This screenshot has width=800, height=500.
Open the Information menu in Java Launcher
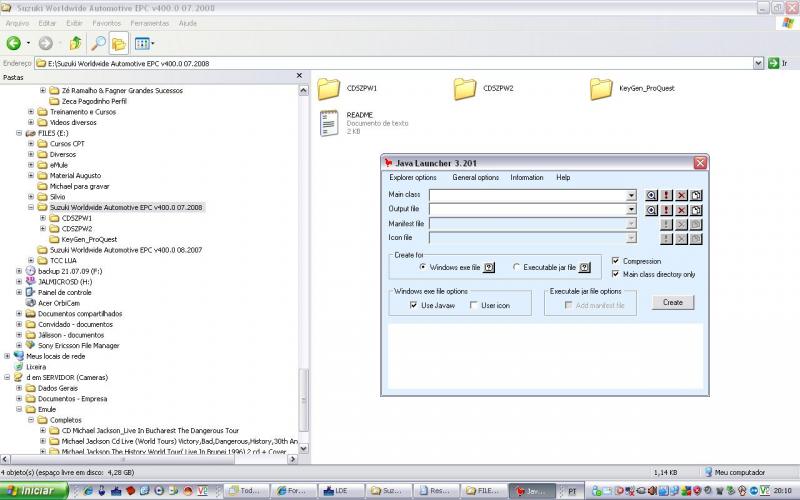(527, 178)
